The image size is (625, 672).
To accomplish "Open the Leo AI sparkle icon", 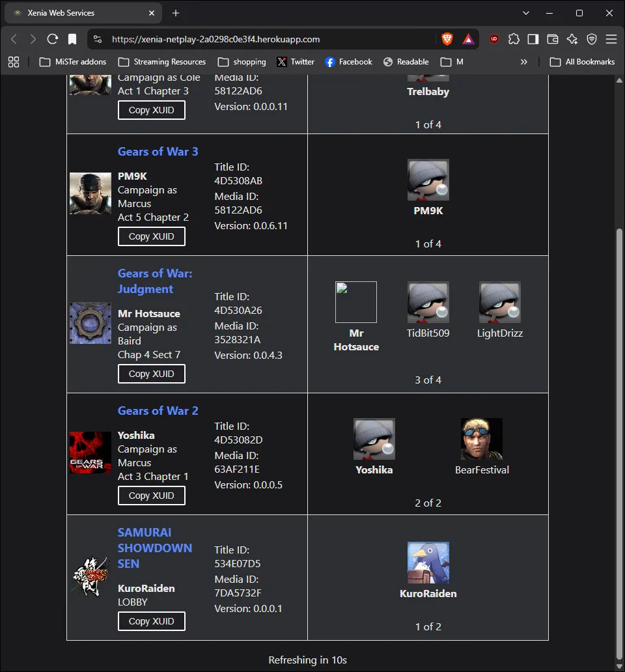I will coord(572,40).
